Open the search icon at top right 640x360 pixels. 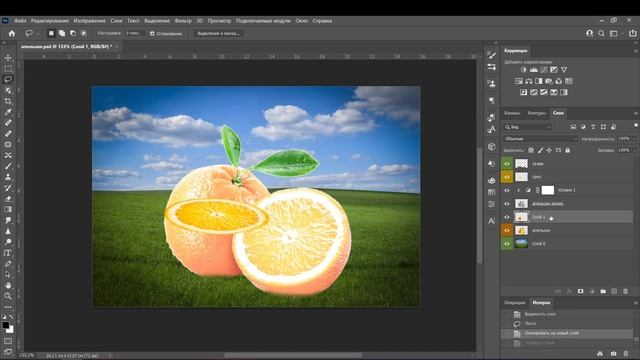(601, 33)
